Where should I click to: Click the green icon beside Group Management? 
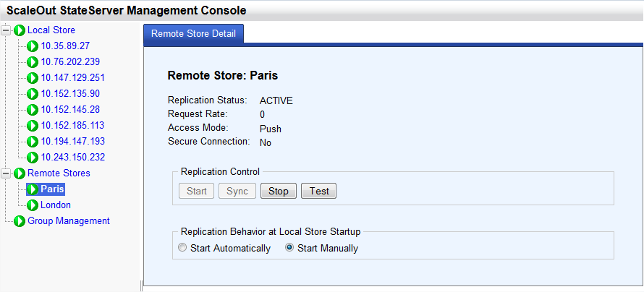click(x=20, y=221)
